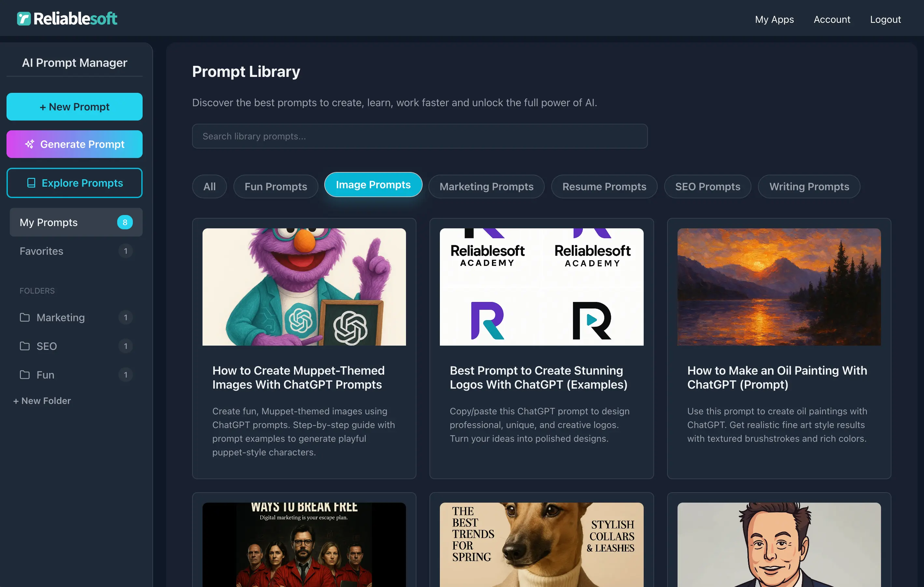
Task: Click the Discover the best prompts tagline
Action: pyautogui.click(x=395, y=103)
